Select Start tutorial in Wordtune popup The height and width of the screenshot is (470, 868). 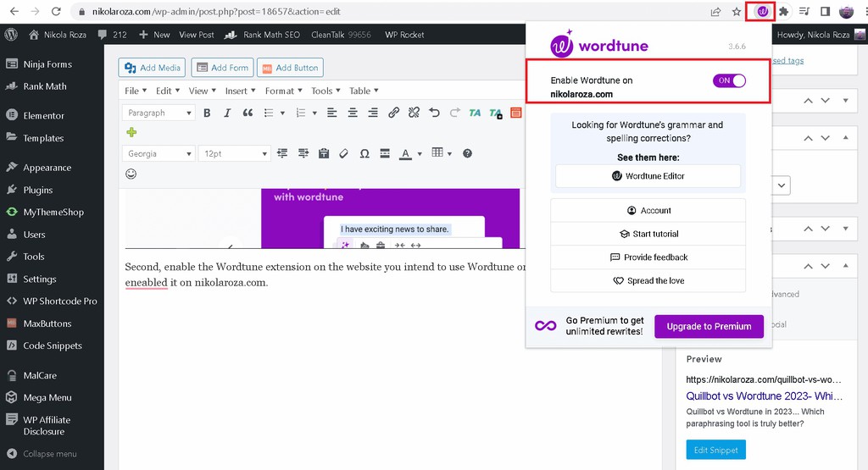[648, 234]
